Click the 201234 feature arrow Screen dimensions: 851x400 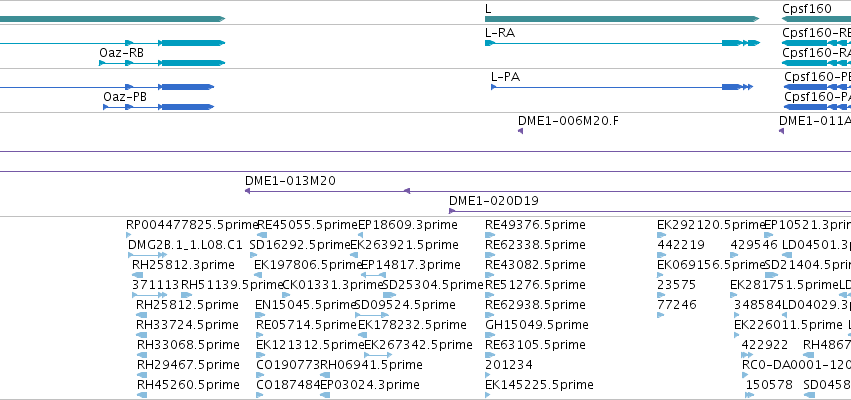click(487, 376)
